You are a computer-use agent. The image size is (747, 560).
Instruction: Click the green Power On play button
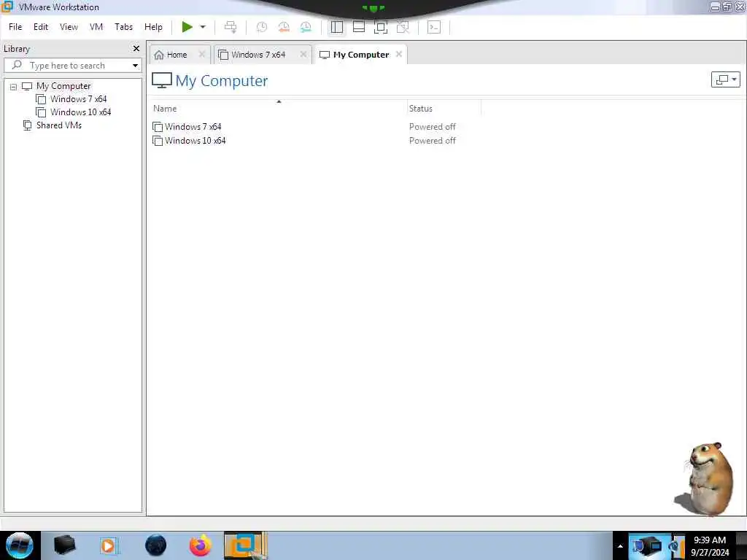click(187, 27)
